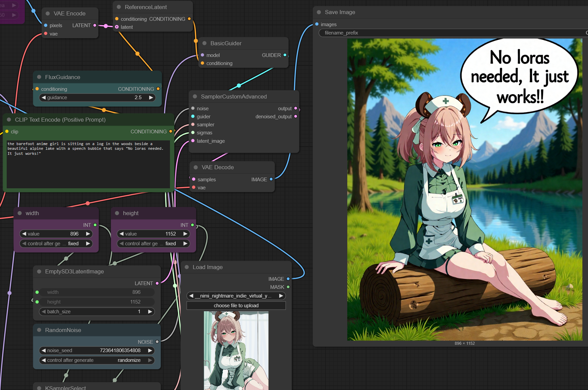Click the clip input socket on CLIP Text Encode
Image resolution: width=588 pixels, height=390 pixels.
7,132
